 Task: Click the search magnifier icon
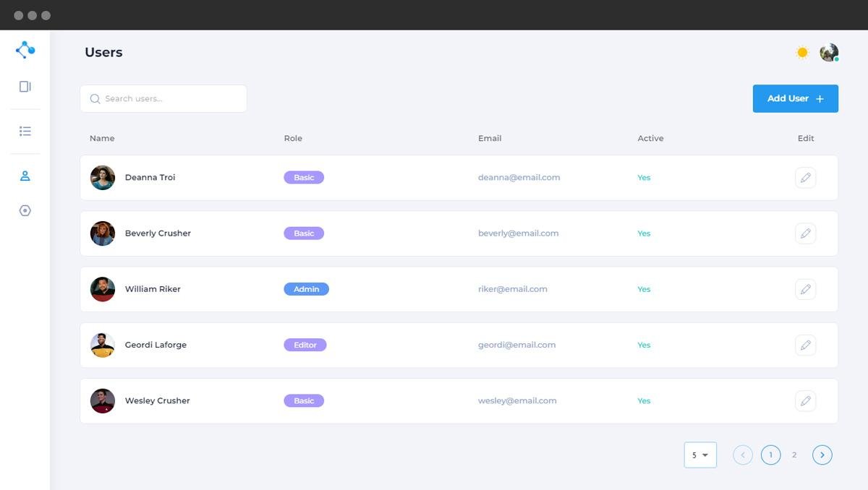coord(95,99)
